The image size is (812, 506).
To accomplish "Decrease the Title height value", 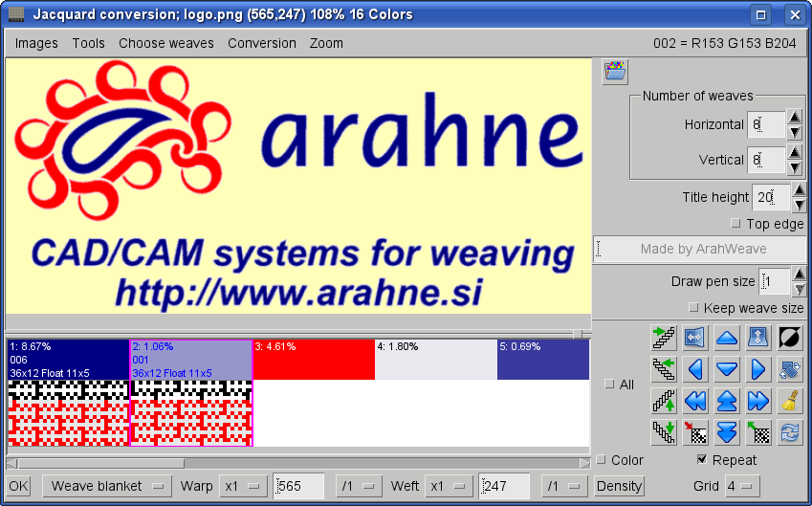I will click(x=799, y=206).
